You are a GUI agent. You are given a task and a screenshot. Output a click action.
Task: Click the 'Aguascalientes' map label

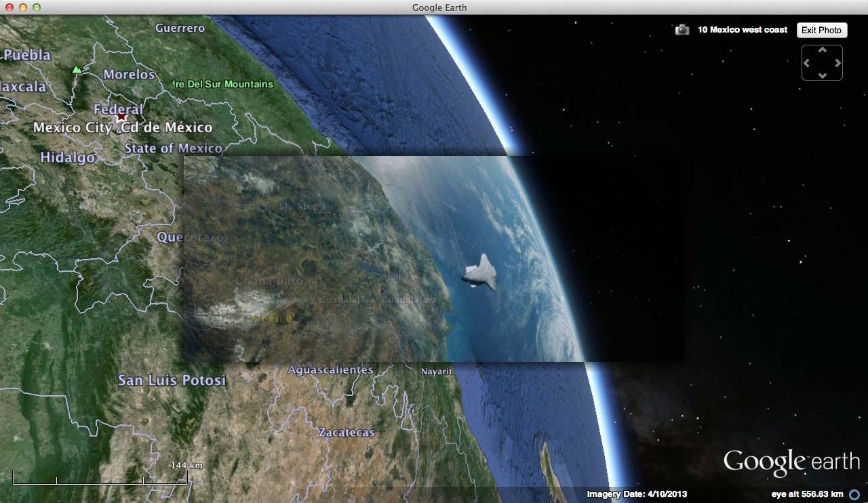[x=330, y=369]
